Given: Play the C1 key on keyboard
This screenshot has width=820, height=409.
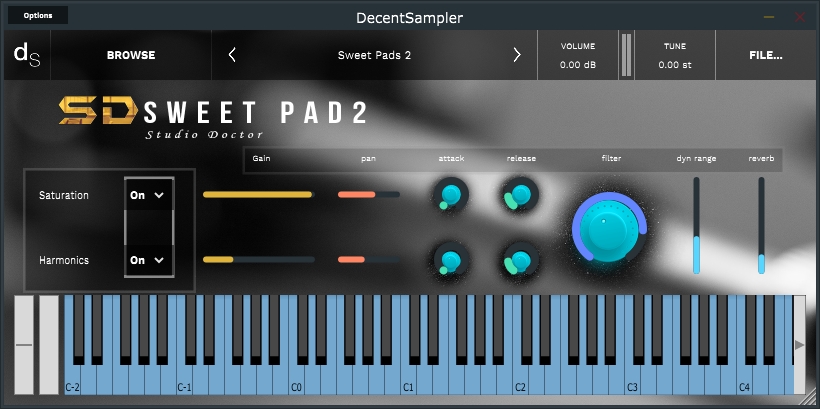Looking at the screenshot, I should pos(408,380).
